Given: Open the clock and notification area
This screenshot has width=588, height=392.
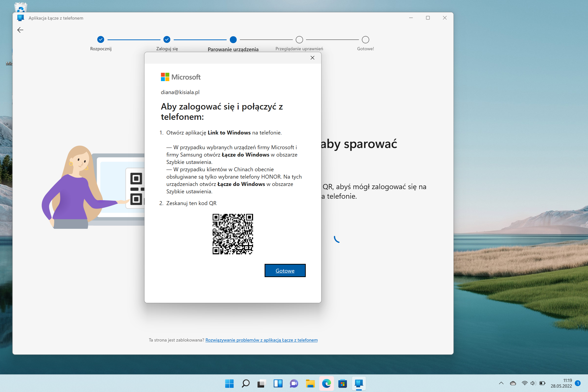Looking at the screenshot, I should pos(561,383).
